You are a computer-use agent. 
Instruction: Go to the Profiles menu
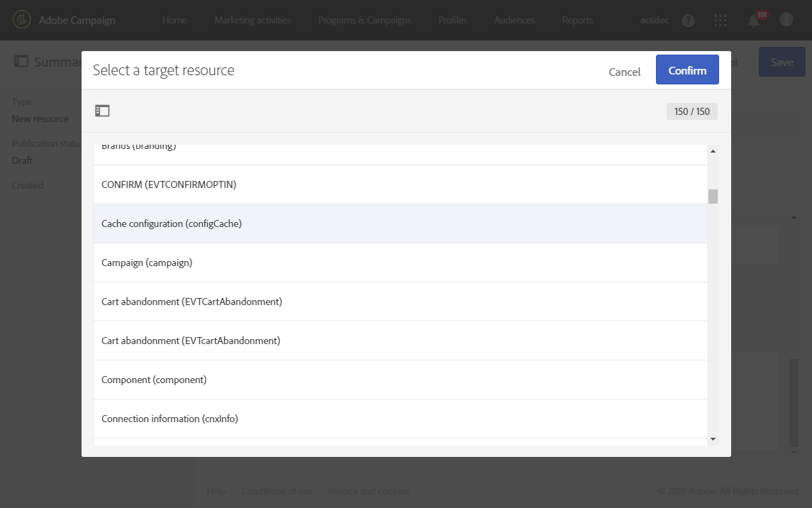click(452, 20)
